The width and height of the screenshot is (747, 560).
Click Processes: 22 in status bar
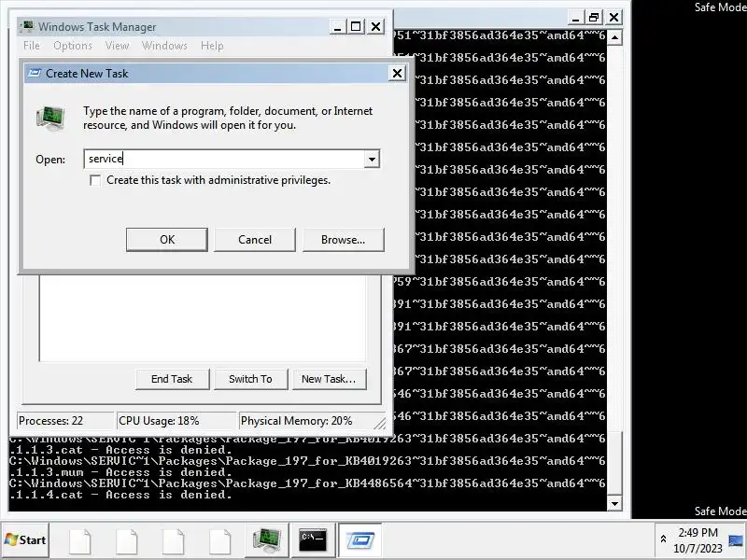(x=65, y=421)
